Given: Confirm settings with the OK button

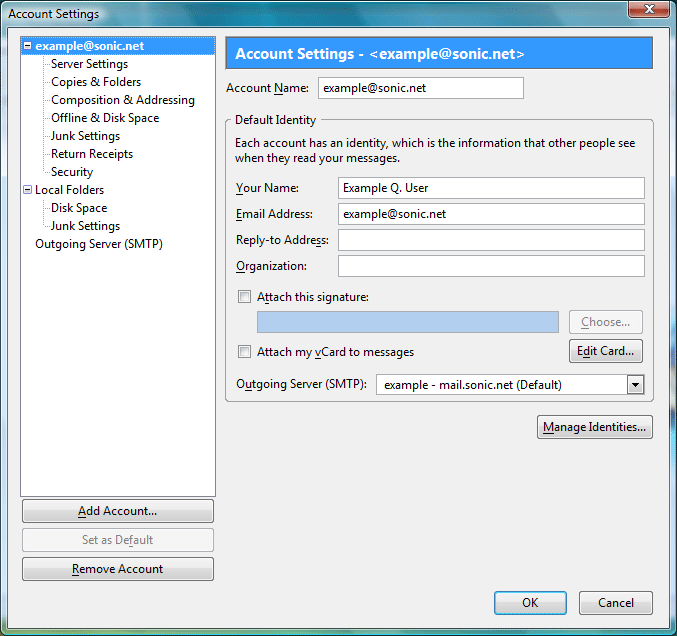Looking at the screenshot, I should coord(530,603).
